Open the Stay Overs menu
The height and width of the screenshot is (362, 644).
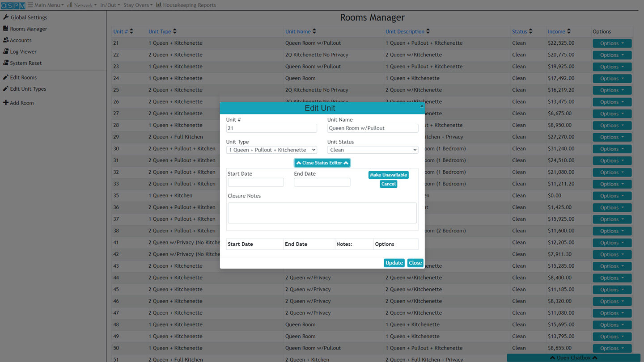[x=138, y=5]
